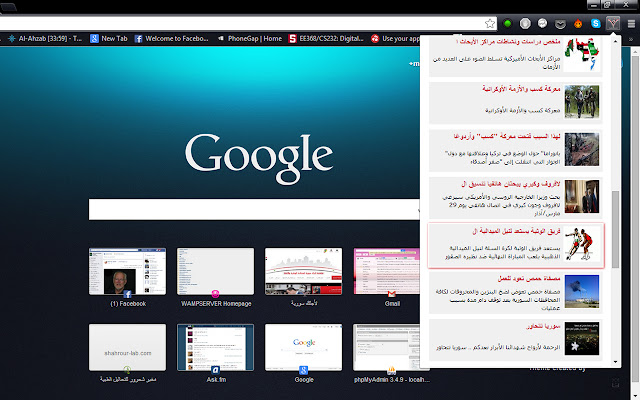Click the Google search box
This screenshot has width=640, height=400.
point(254,209)
